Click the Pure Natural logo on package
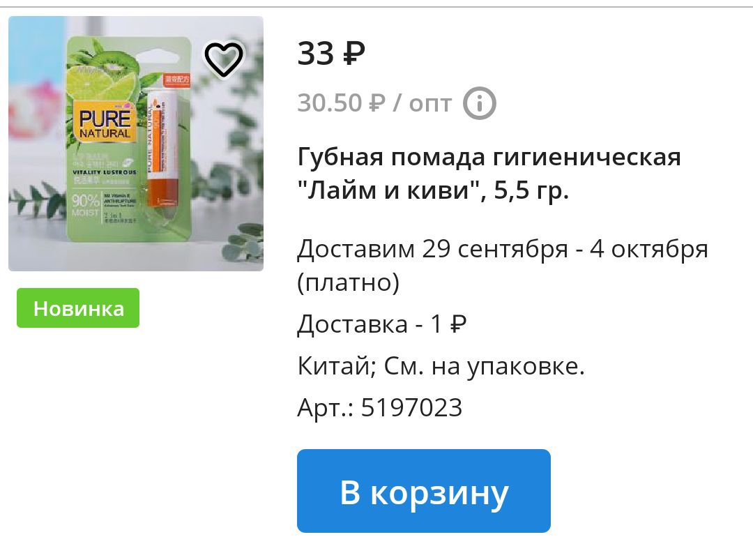 tap(105, 123)
